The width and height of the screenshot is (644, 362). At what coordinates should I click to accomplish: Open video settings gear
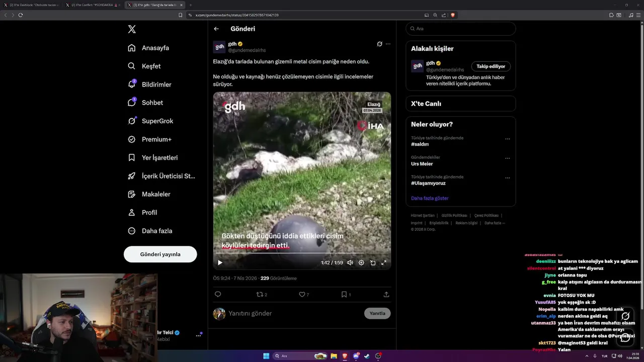click(361, 262)
